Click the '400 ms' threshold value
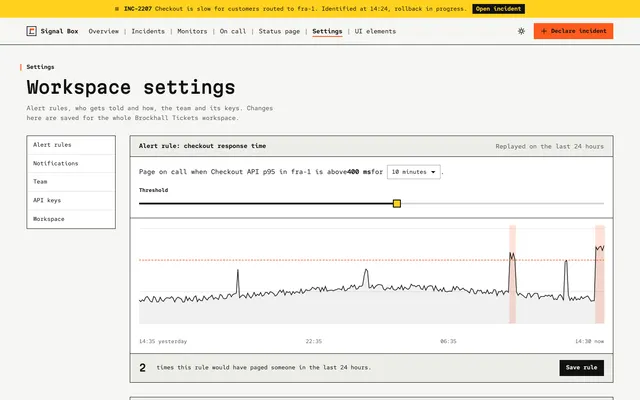Image resolution: width=640 pixels, height=400 pixels. tap(359, 172)
